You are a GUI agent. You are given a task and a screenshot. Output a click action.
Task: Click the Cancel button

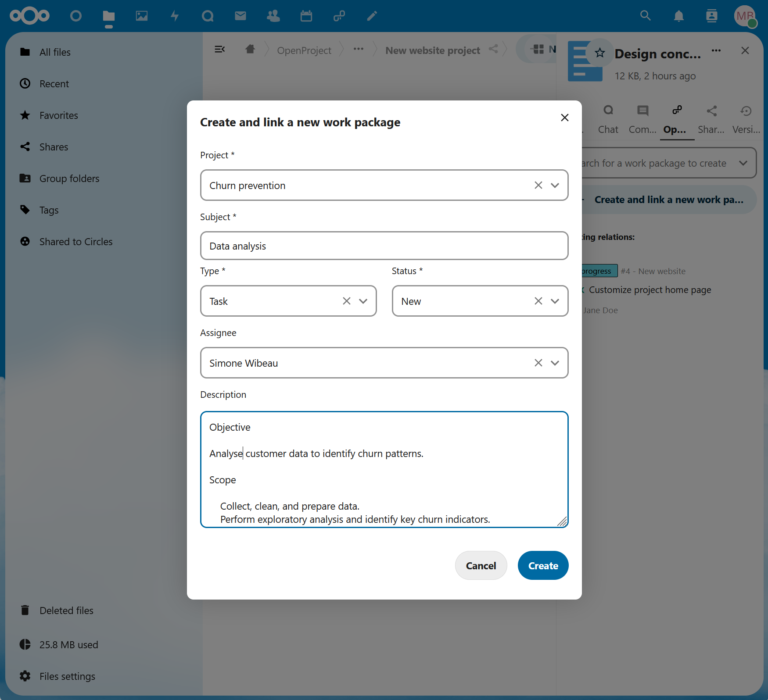[x=481, y=565]
